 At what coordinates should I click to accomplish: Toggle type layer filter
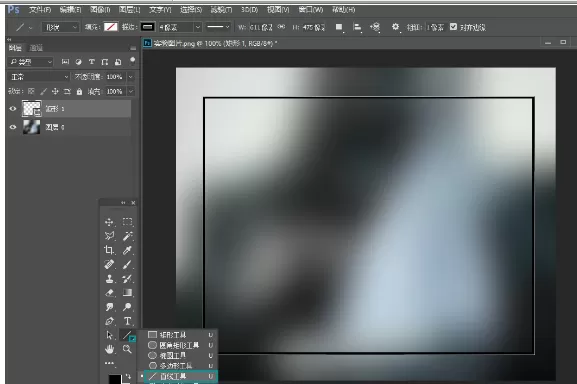[92, 62]
